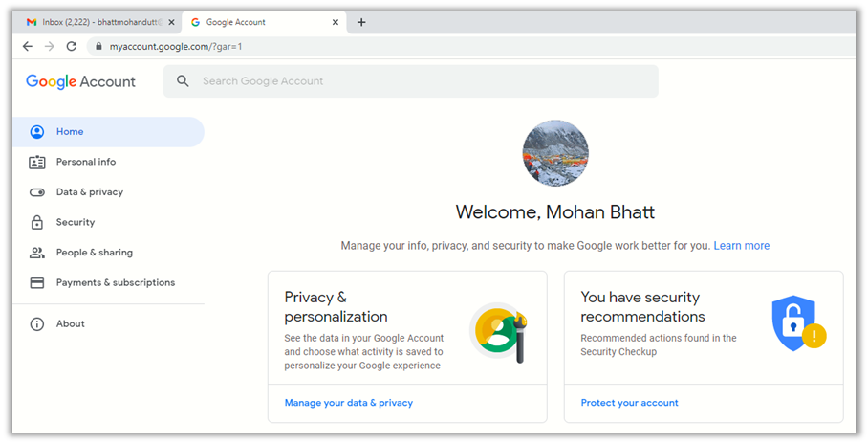Open the About page
Image resolution: width=868 pixels, height=444 pixels.
point(109,324)
